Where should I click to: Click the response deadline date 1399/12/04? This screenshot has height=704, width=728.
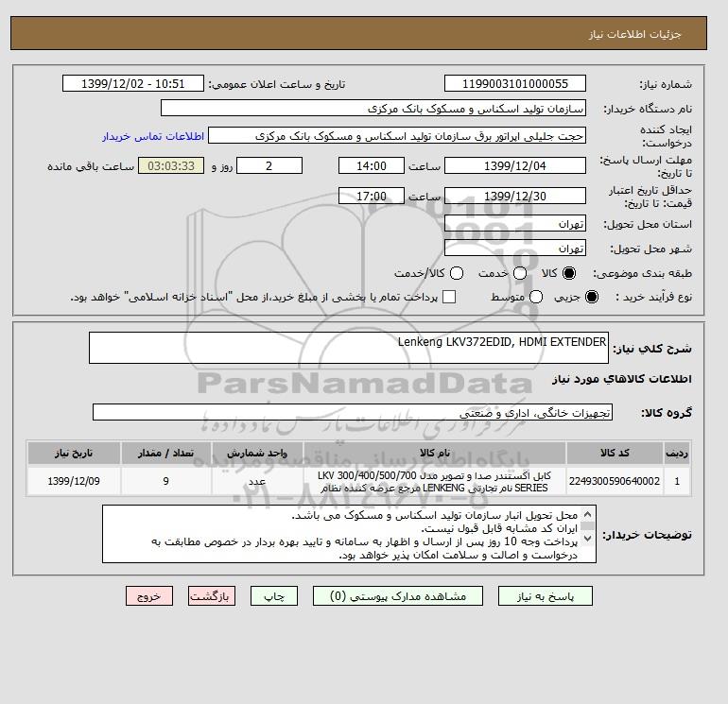515,165
